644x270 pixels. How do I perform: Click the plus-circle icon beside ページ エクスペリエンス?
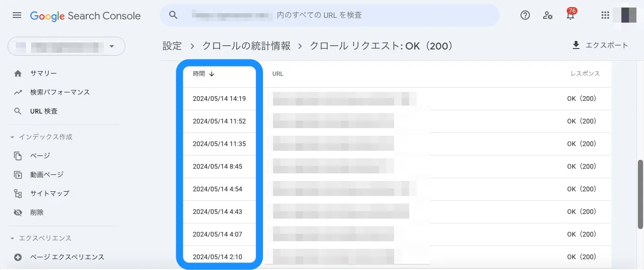tap(18, 257)
